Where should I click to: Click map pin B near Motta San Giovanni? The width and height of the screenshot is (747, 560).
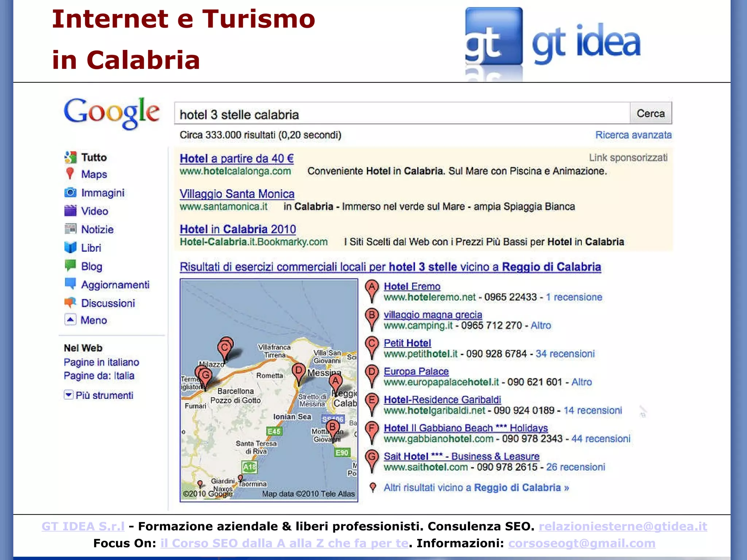(x=332, y=431)
